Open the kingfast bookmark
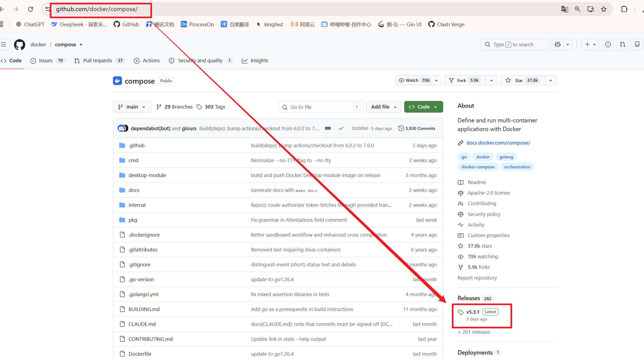 270,24
